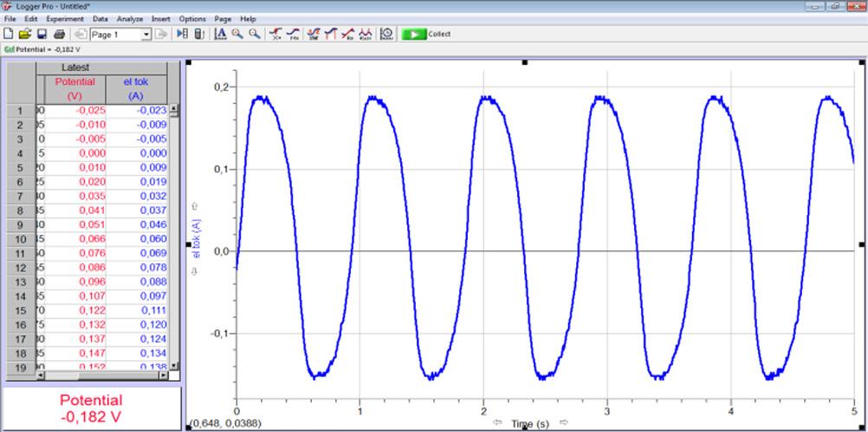Image resolution: width=868 pixels, height=432 pixels.
Task: Open the Page menu
Action: tap(223, 18)
